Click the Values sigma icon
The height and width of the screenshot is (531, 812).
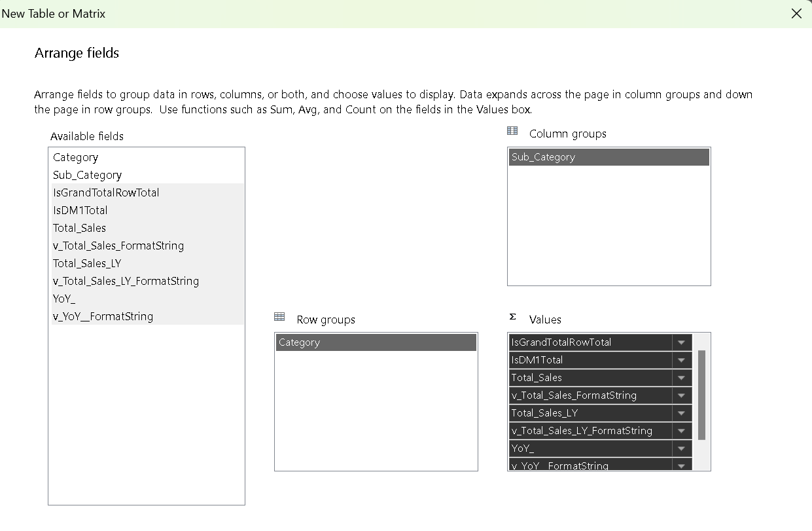[512, 317]
